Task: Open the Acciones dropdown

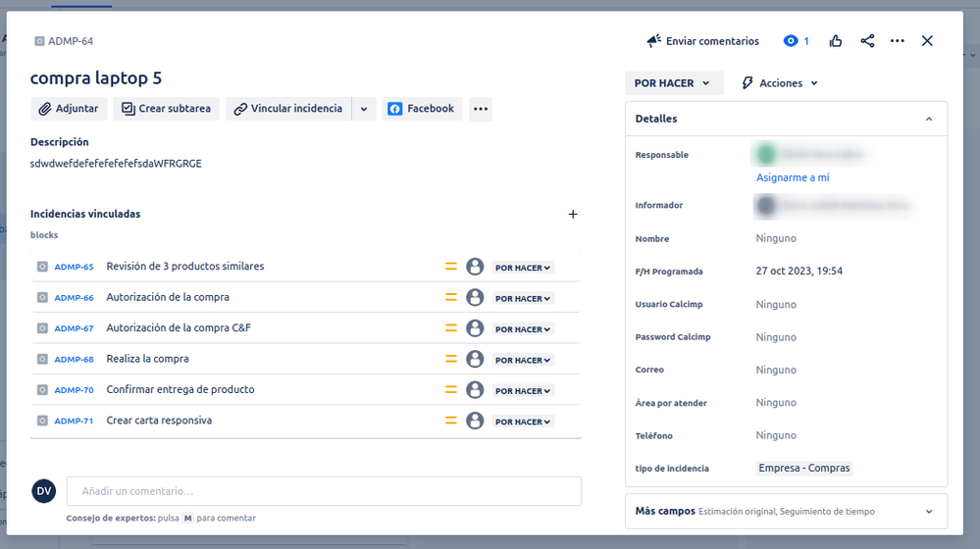Action: (x=780, y=83)
